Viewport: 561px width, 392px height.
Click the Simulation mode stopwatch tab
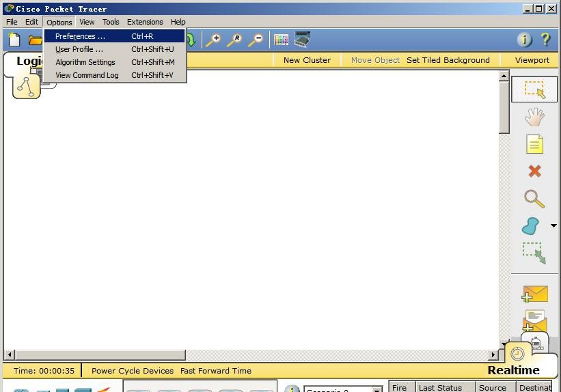(x=536, y=343)
